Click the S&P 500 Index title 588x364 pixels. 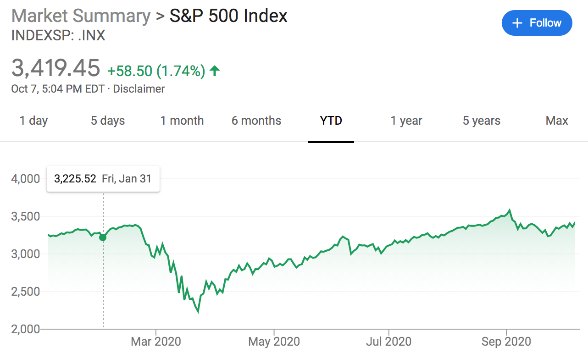228,16
